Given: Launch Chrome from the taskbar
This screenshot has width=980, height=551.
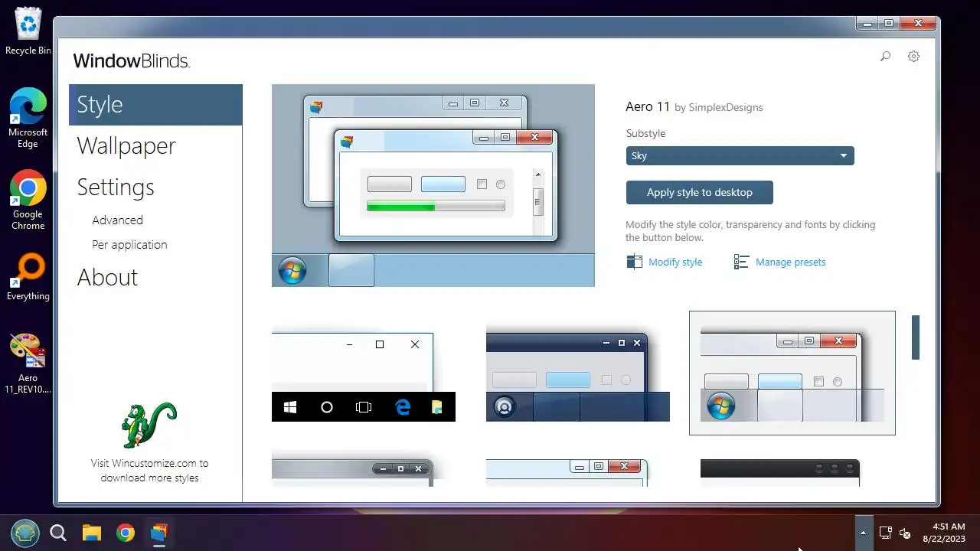Looking at the screenshot, I should [x=126, y=533].
